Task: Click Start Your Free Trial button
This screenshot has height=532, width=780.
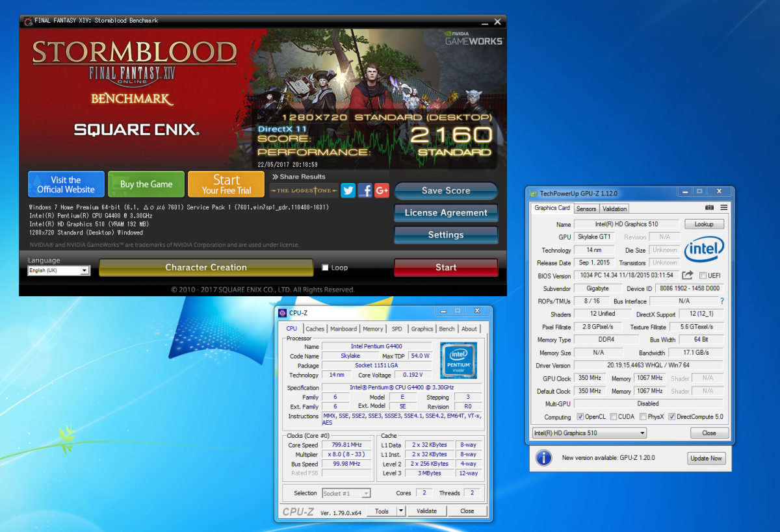Action: click(x=226, y=184)
